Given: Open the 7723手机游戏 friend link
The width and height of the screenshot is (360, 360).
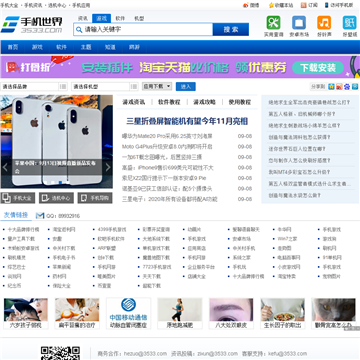Looking at the screenshot, I should pos(157,267).
